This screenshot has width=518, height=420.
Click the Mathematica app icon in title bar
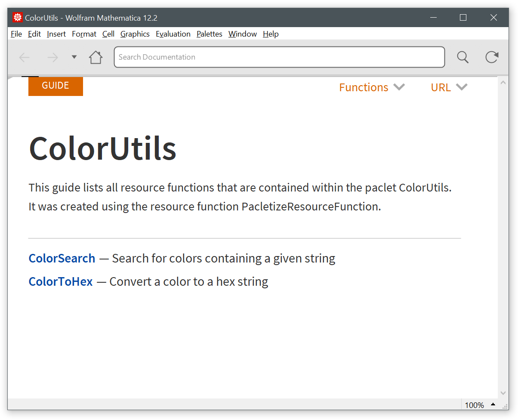pos(18,18)
